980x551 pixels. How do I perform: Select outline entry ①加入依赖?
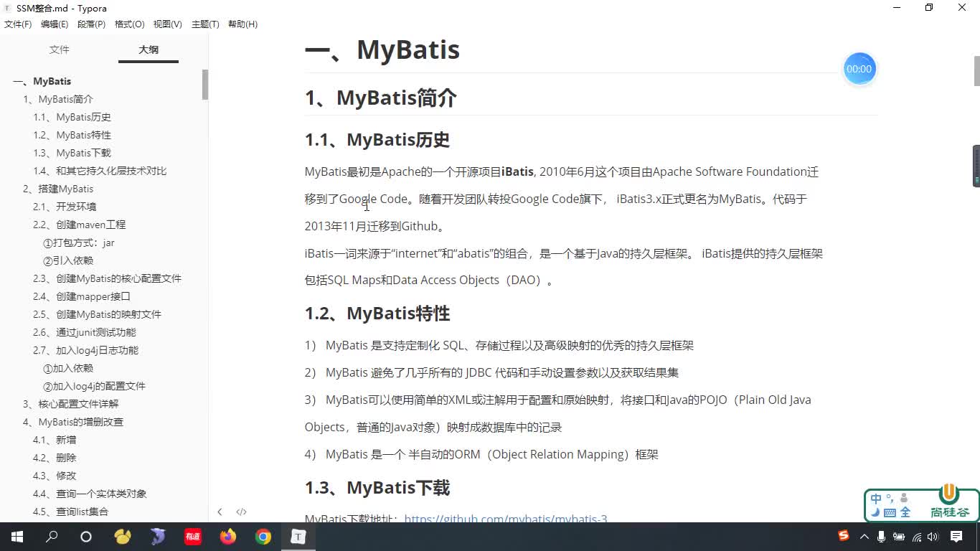(x=68, y=368)
